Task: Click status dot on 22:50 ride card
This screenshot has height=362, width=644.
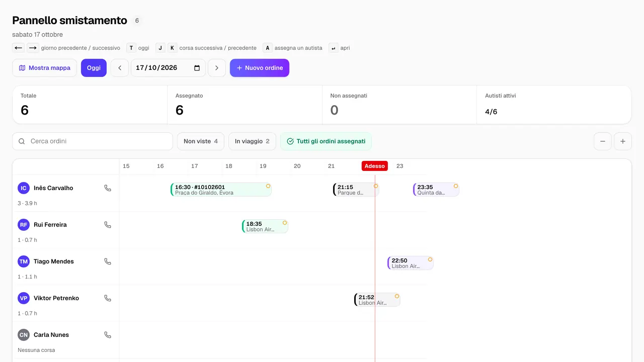Action: (430, 259)
